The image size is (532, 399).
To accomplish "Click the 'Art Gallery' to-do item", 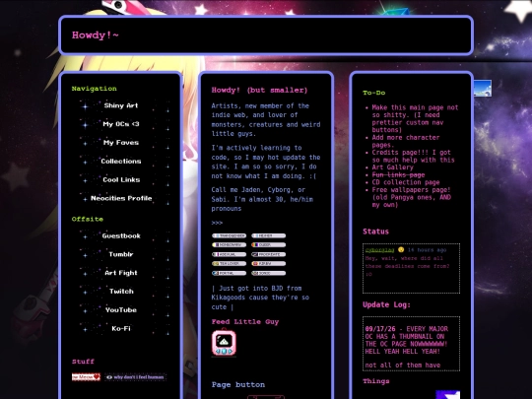I will (392, 167).
